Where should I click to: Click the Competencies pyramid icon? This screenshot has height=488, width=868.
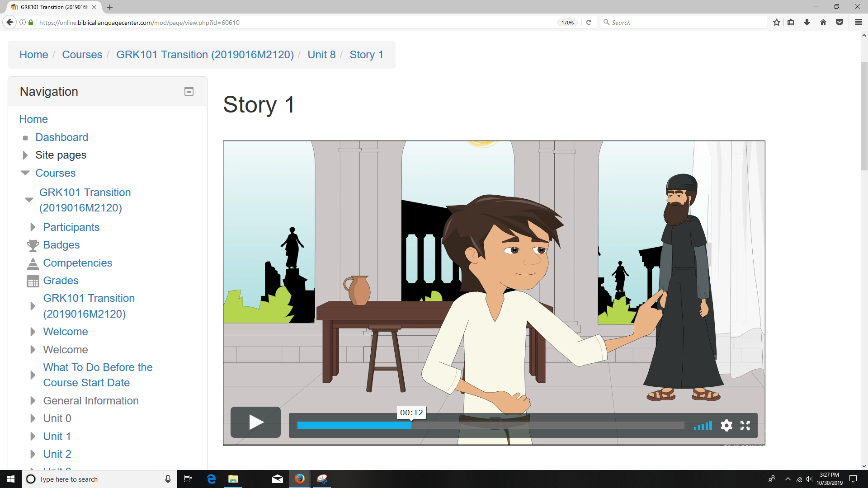33,263
